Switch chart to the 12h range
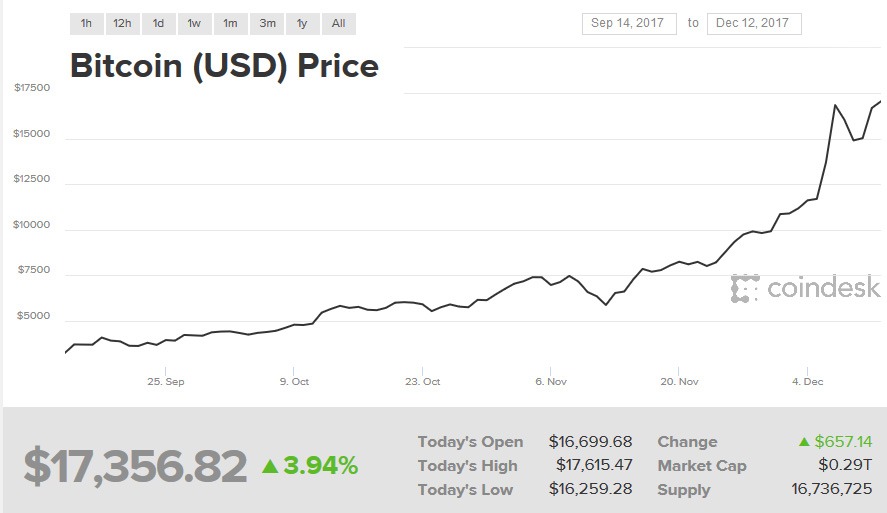Screen dimensions: 887x513 pos(122,23)
